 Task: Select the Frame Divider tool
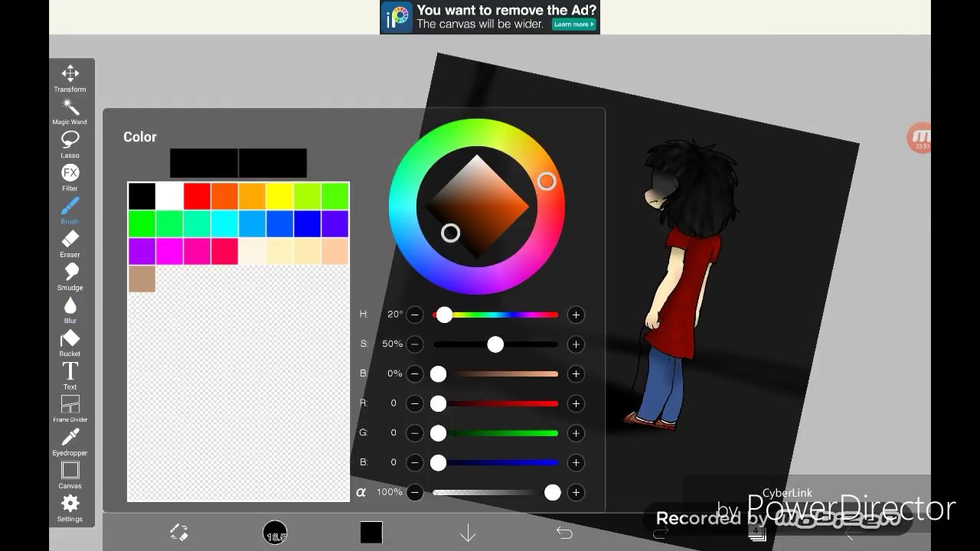coord(70,409)
